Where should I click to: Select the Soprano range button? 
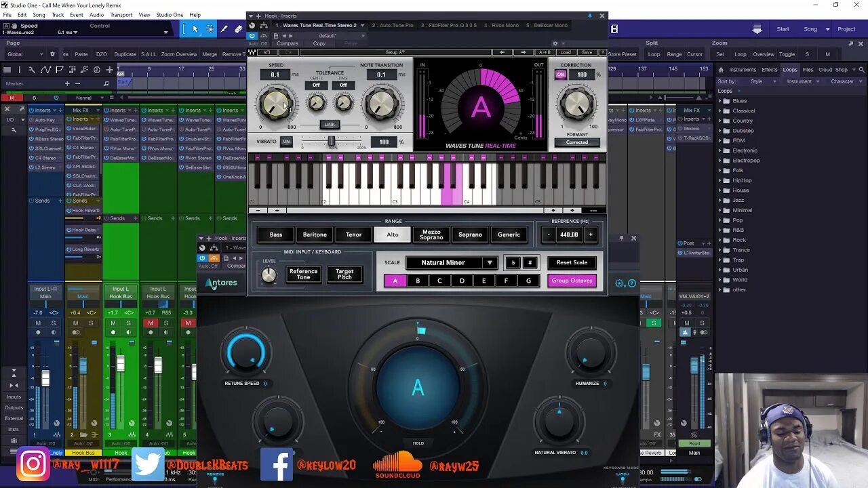[470, 235]
